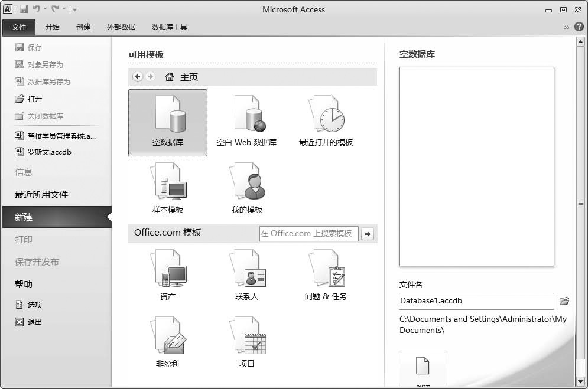Screen dimensions: 588x389
Task: Click Exit (退出) to quit Access
Action: 28,322
